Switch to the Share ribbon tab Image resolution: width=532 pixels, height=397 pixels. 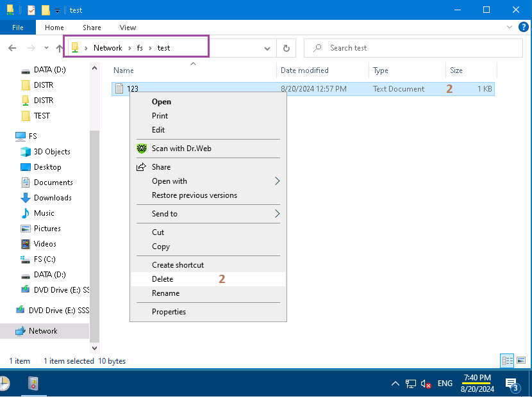point(92,28)
